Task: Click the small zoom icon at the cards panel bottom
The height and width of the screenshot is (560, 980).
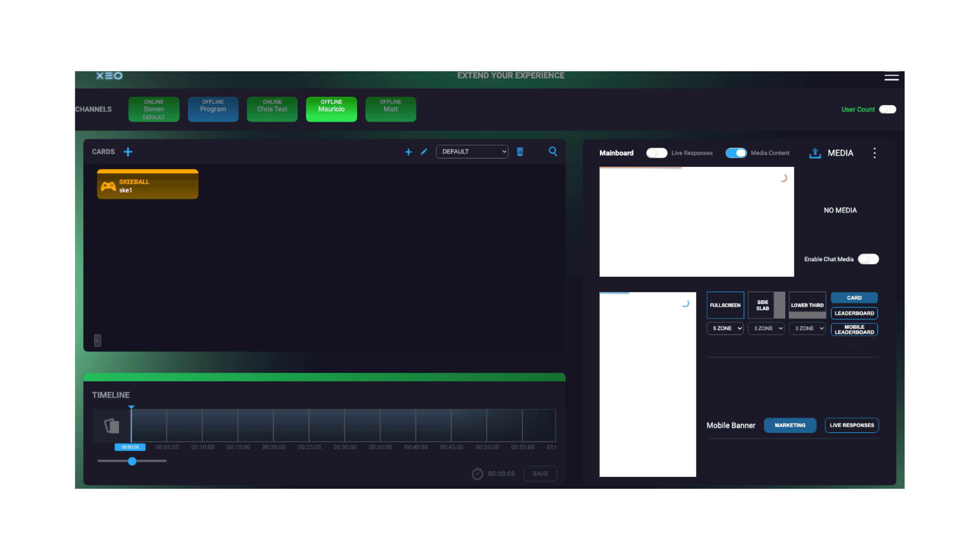Action: [97, 340]
